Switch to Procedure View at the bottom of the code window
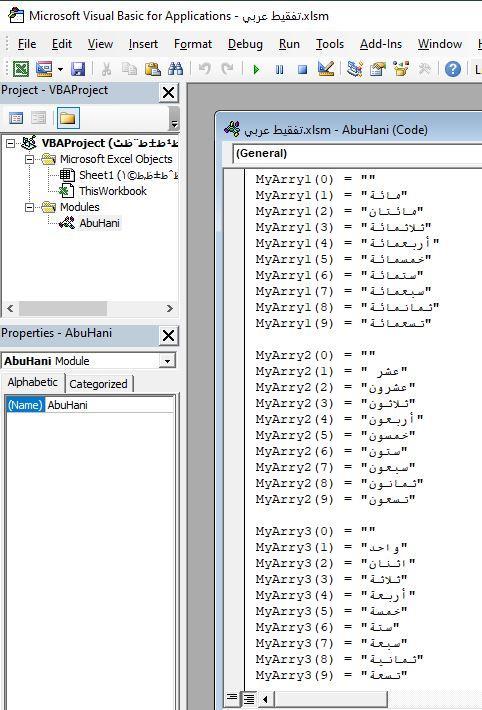Image resolution: width=482 pixels, height=710 pixels. [x=232, y=698]
